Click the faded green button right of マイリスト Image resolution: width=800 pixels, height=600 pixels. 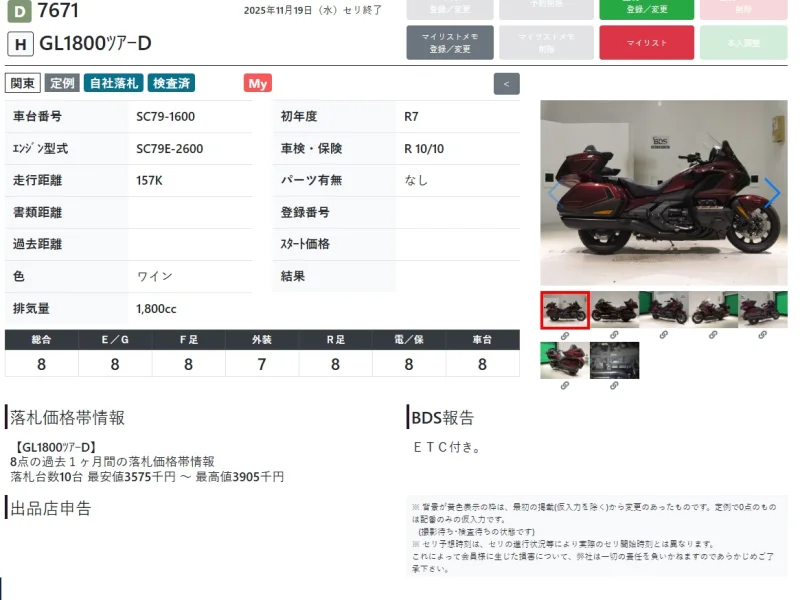[x=744, y=43]
